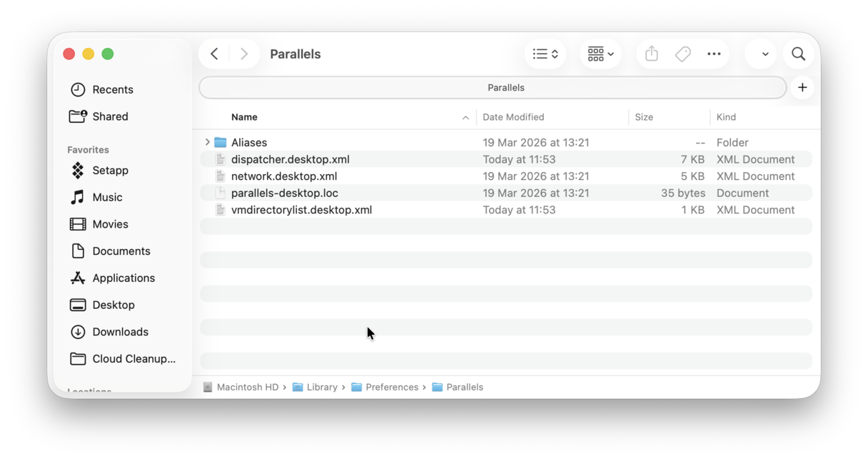This screenshot has width=868, height=461.
Task: Click the Movies film sidebar icon
Action: pyautogui.click(x=78, y=224)
